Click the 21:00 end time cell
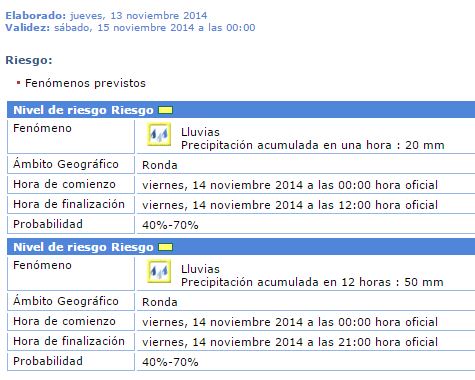 [306, 342]
